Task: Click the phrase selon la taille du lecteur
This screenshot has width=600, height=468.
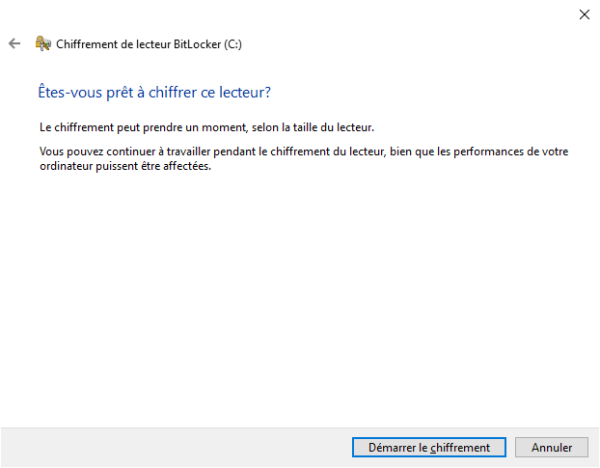Action: tap(313, 127)
